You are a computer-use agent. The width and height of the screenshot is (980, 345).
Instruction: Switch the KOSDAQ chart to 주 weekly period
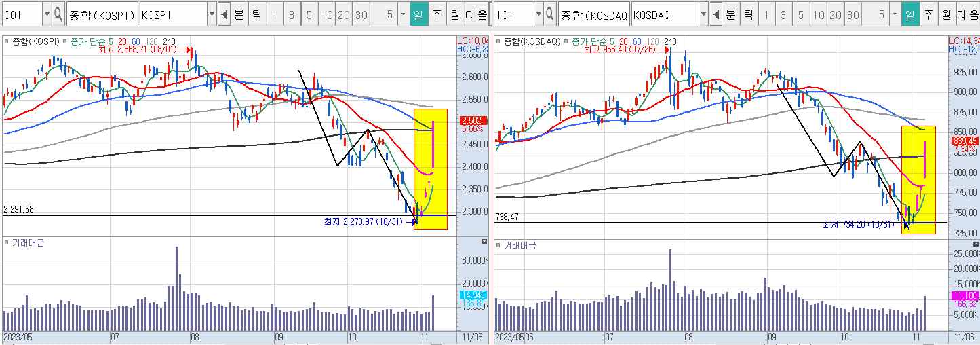[928, 14]
